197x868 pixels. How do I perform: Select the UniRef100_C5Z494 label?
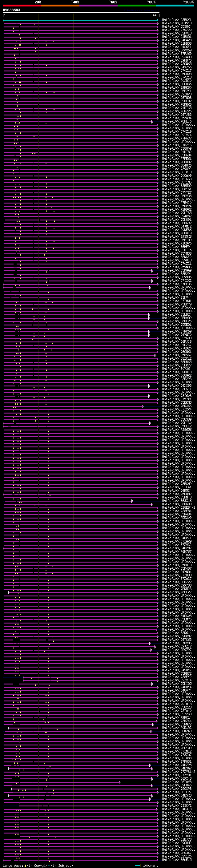pyautogui.click(x=177, y=118)
